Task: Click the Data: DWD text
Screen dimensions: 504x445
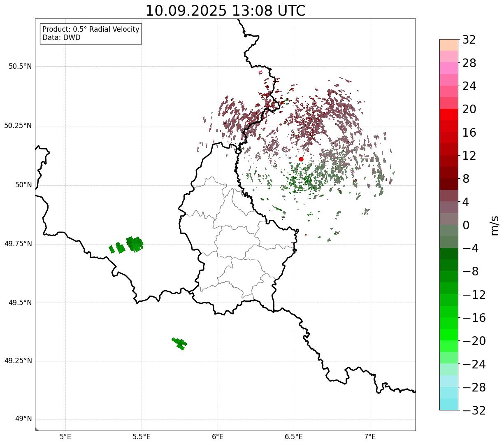Action: (x=62, y=38)
